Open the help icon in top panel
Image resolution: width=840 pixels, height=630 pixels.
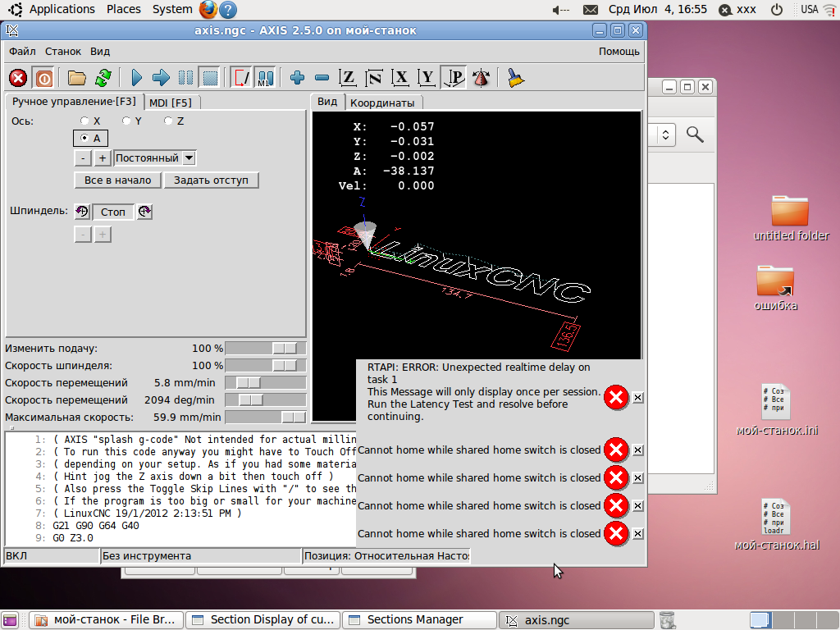(228, 10)
